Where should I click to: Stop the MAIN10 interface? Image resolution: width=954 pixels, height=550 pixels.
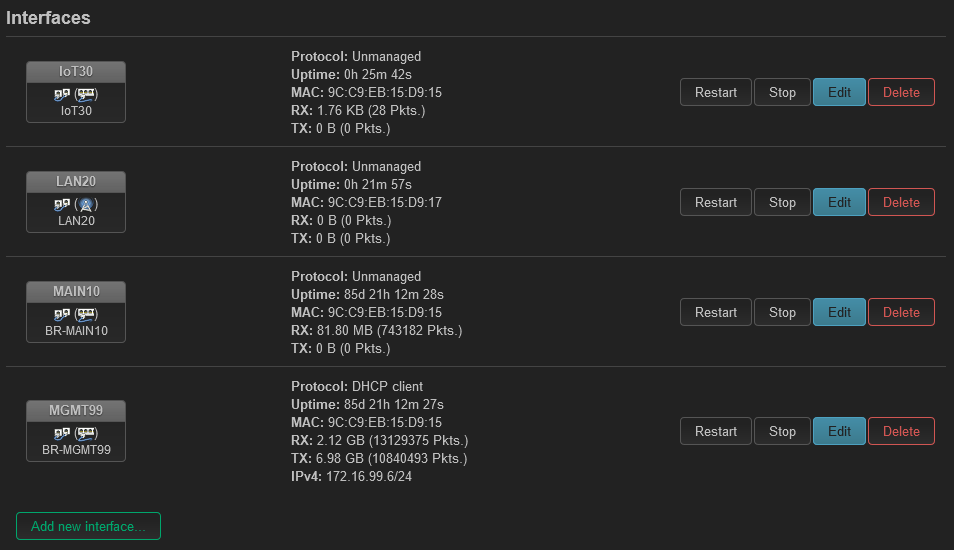click(x=782, y=312)
